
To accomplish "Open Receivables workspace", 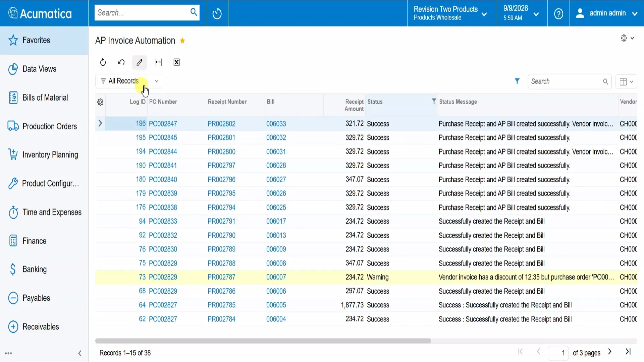I will point(44,327).
